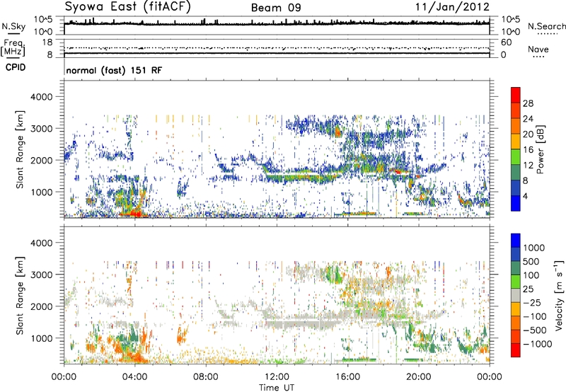Click the '12:00' time axis tick
Image resolution: width=566 pixels, height=392 pixels.
click(x=277, y=377)
